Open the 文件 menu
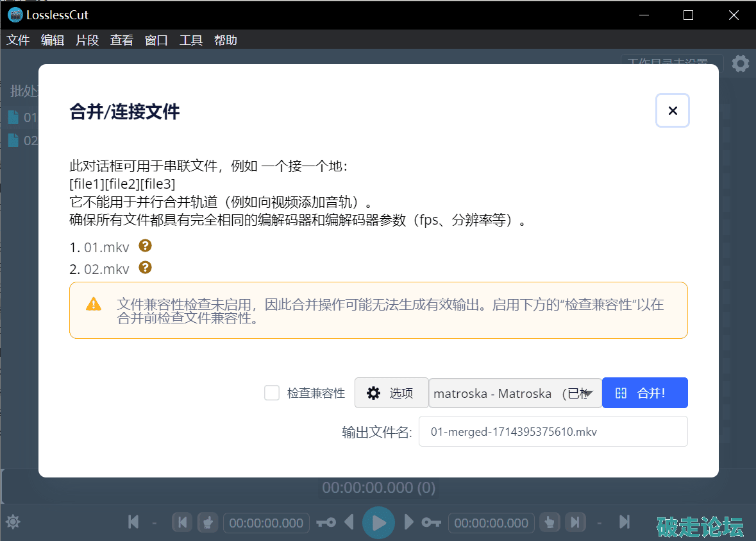756x541 pixels. pos(18,40)
